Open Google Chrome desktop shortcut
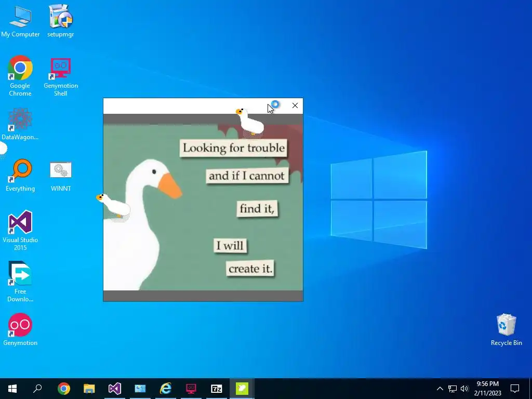Image resolution: width=532 pixels, height=399 pixels. [x=20, y=76]
